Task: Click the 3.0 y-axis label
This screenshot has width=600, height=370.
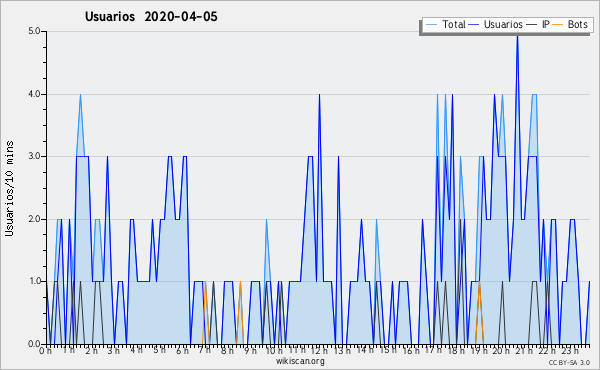Action: (34, 156)
